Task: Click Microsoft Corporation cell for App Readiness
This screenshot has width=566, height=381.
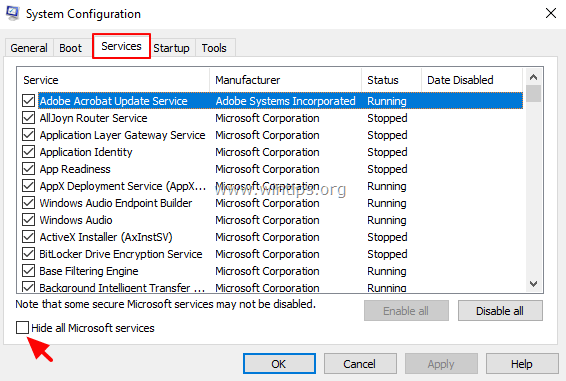Action: tap(267, 169)
